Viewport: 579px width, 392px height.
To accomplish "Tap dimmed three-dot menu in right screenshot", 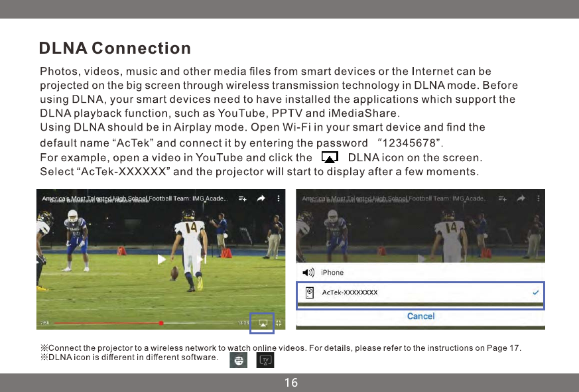I will pyautogui.click(x=539, y=198).
